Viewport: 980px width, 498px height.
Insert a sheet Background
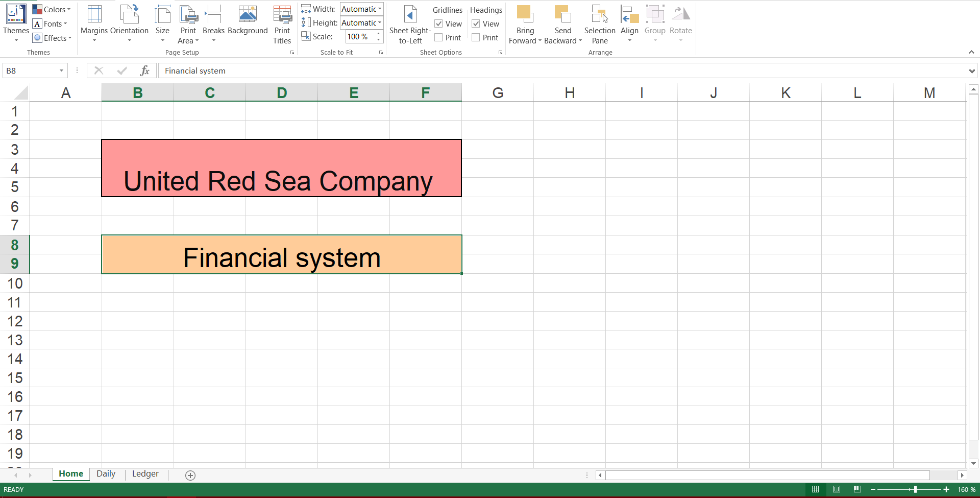248,23
